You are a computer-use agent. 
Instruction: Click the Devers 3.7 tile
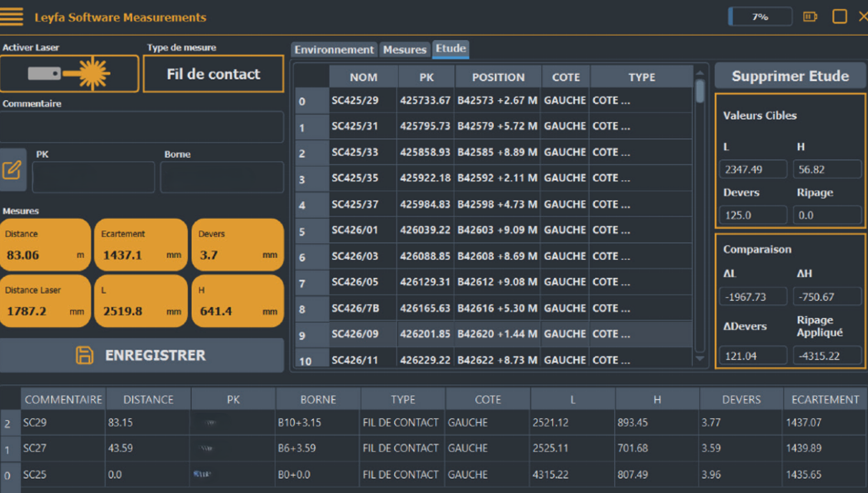238,245
